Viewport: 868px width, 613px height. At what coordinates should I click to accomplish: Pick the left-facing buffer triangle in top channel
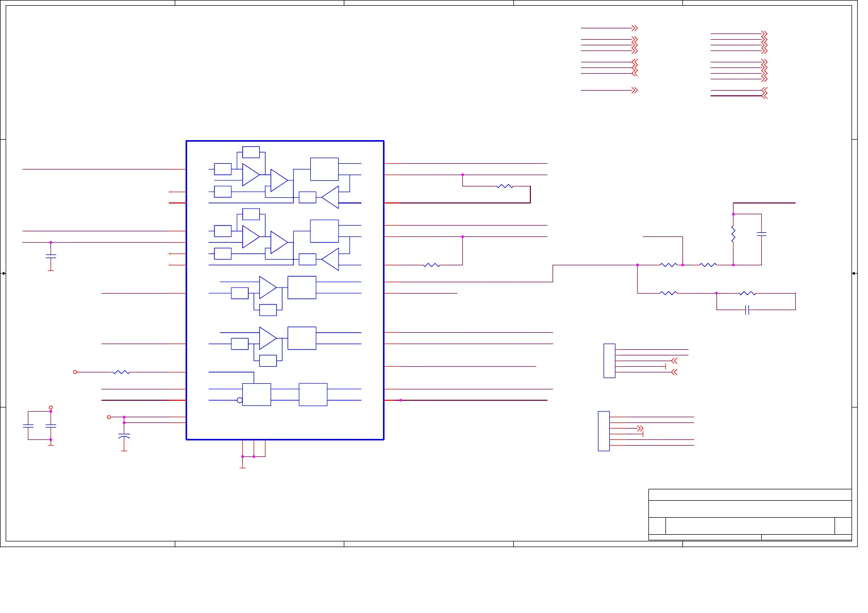[x=330, y=197]
